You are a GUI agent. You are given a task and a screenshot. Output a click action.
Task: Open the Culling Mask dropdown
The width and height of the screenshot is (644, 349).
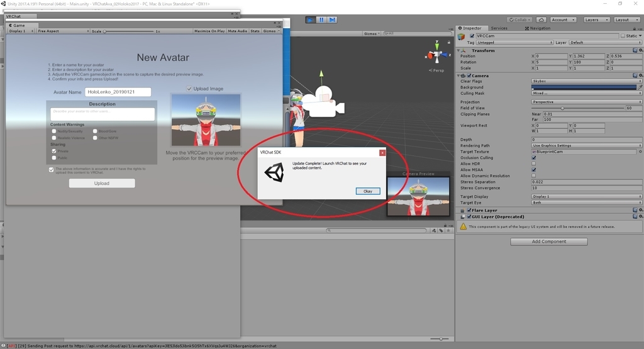click(x=587, y=93)
